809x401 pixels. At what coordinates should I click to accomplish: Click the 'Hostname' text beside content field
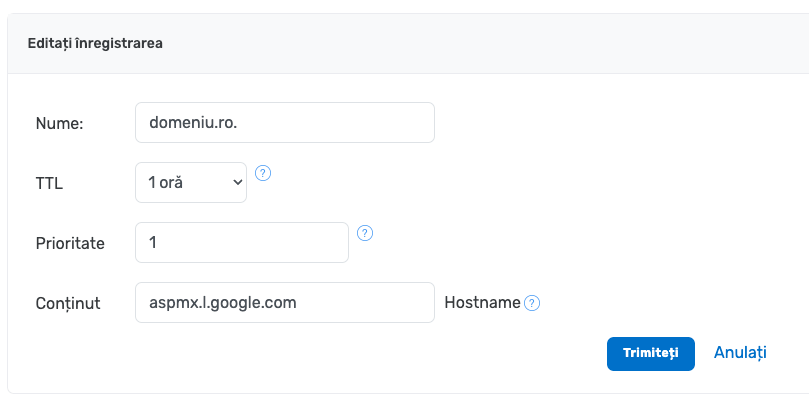click(x=482, y=302)
